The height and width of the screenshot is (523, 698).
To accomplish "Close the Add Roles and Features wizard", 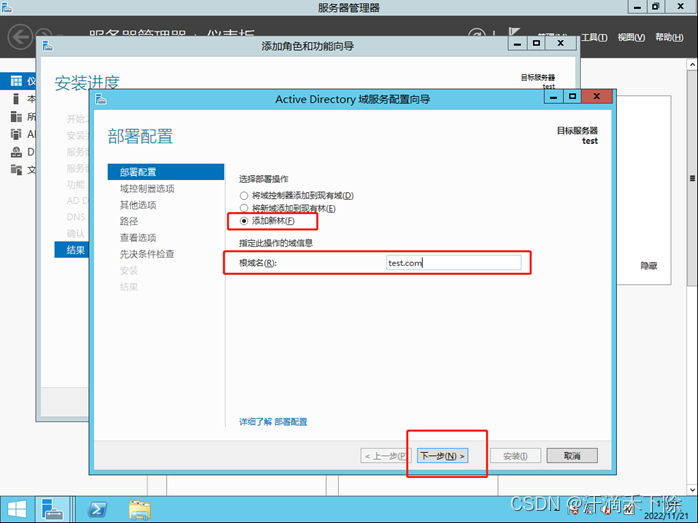I will tap(561, 43).
